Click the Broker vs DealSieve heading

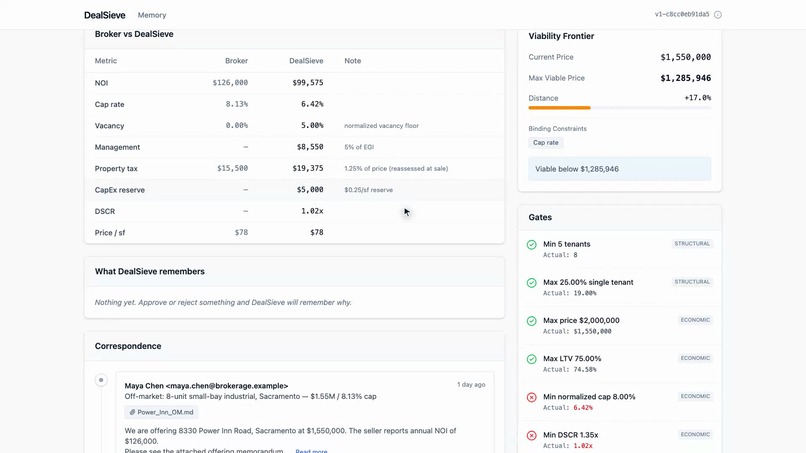point(134,34)
